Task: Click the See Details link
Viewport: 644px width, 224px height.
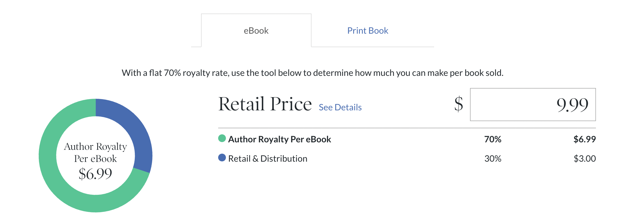Action: [x=340, y=107]
